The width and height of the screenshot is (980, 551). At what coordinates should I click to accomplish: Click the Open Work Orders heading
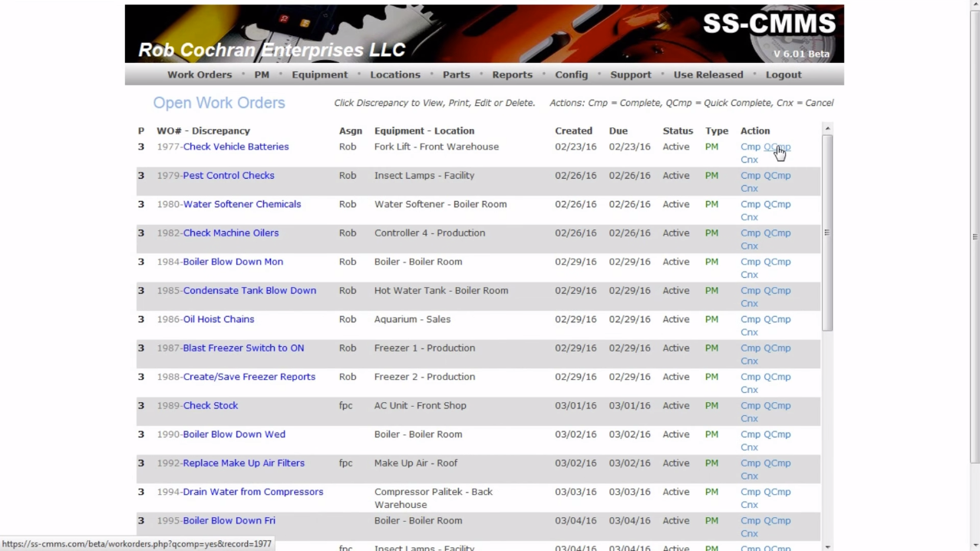219,103
